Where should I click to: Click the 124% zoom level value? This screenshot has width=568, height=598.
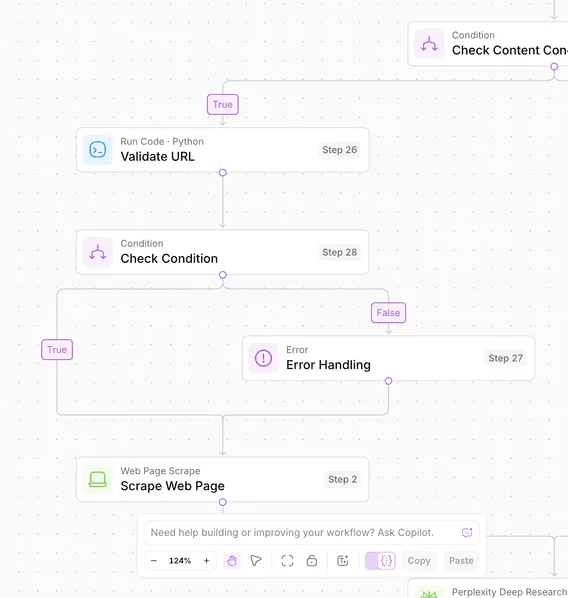pos(180,561)
